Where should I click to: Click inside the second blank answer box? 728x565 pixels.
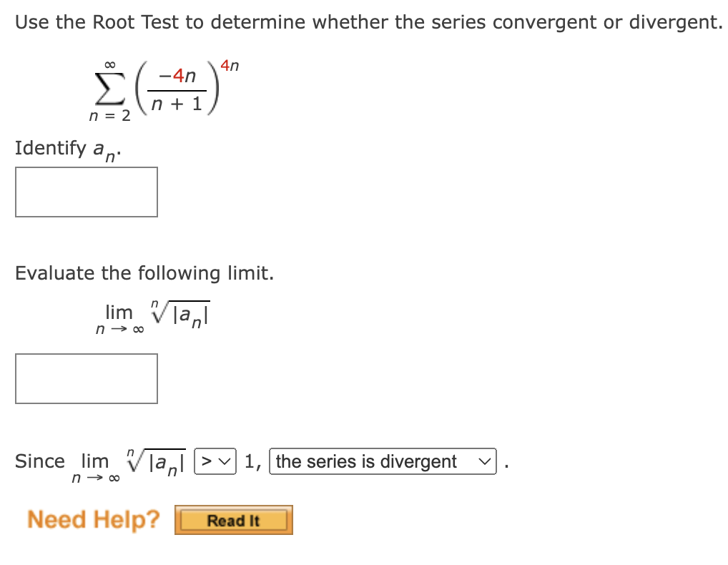coord(86,378)
